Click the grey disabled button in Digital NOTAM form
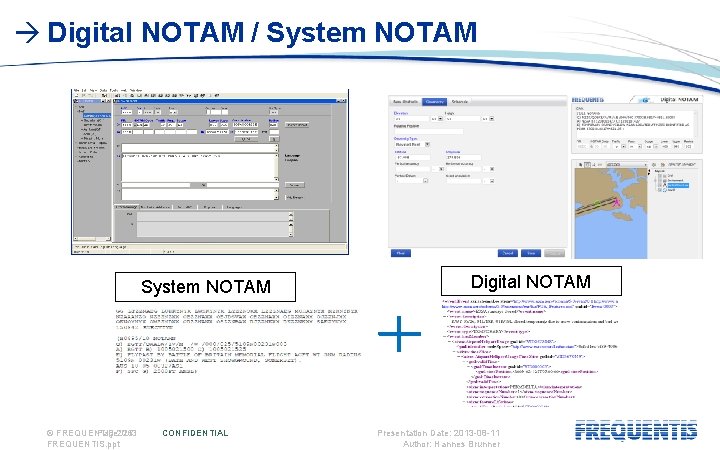Viewport: 720px width, 450px height. coord(554,253)
